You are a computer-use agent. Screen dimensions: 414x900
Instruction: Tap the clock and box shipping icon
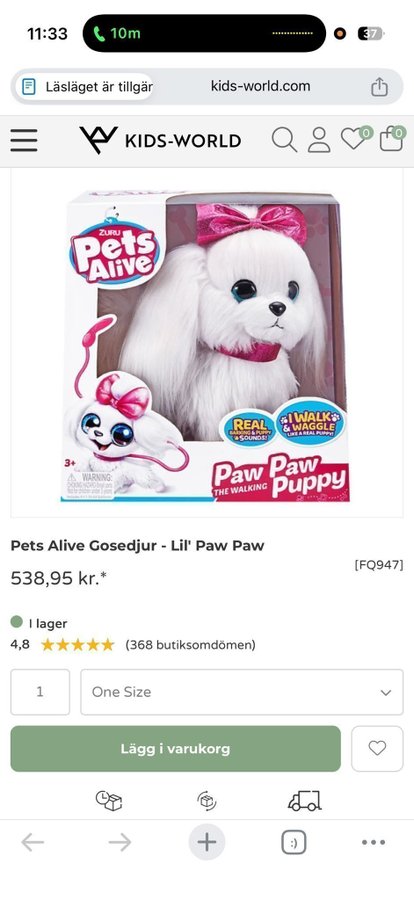(109, 801)
